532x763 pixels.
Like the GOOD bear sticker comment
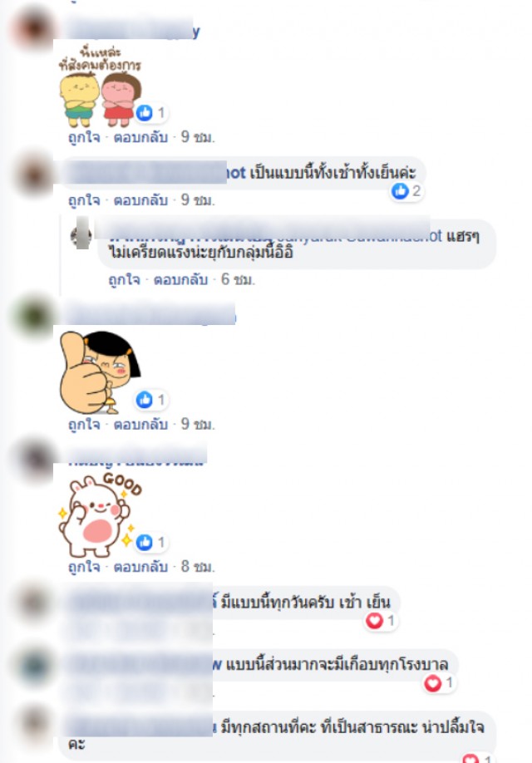pos(84,567)
